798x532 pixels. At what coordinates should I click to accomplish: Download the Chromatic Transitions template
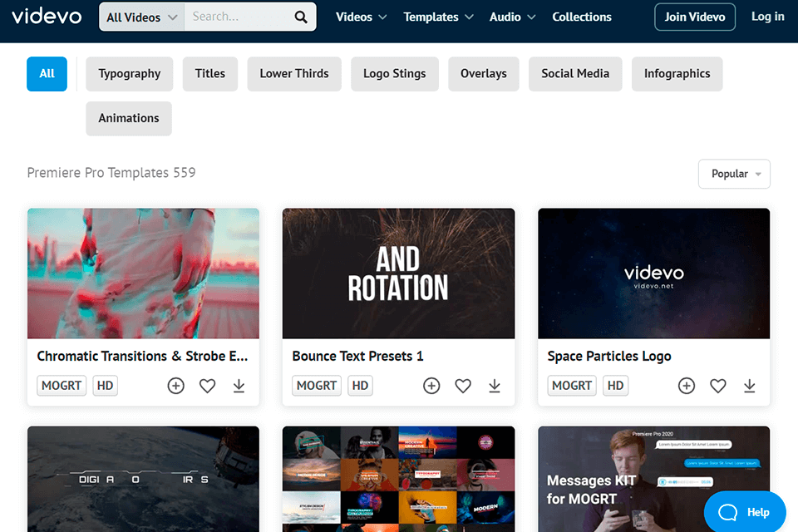239,386
